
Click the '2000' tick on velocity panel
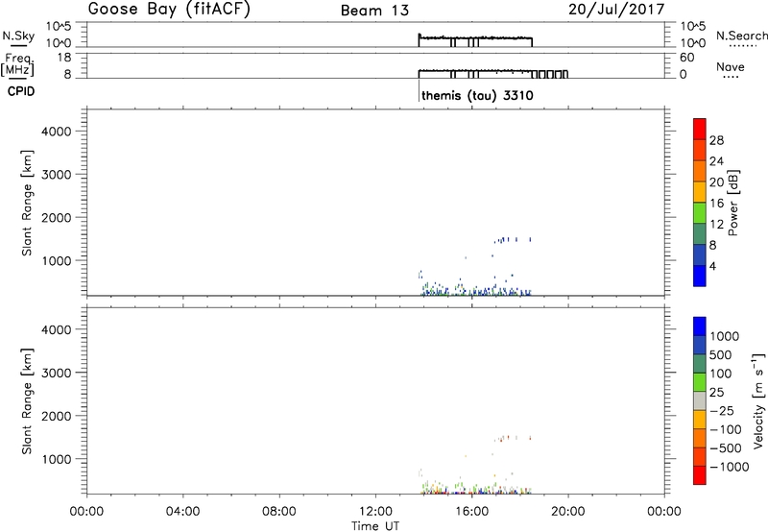[57, 416]
